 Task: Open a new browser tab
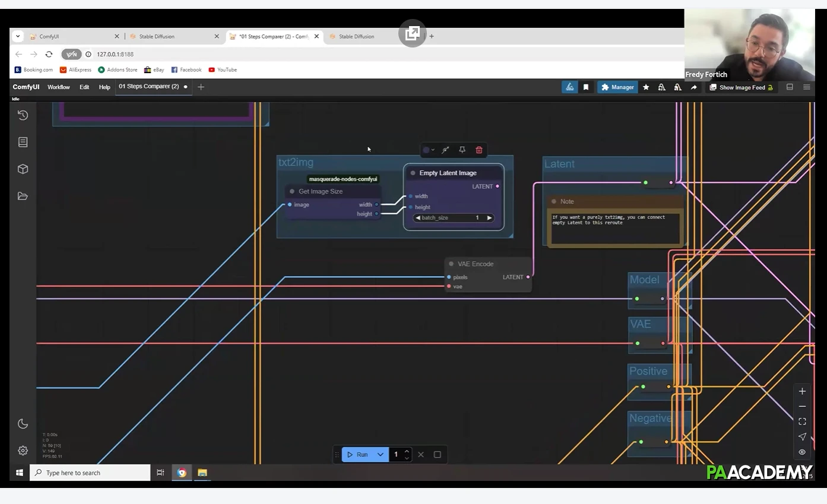click(x=432, y=36)
